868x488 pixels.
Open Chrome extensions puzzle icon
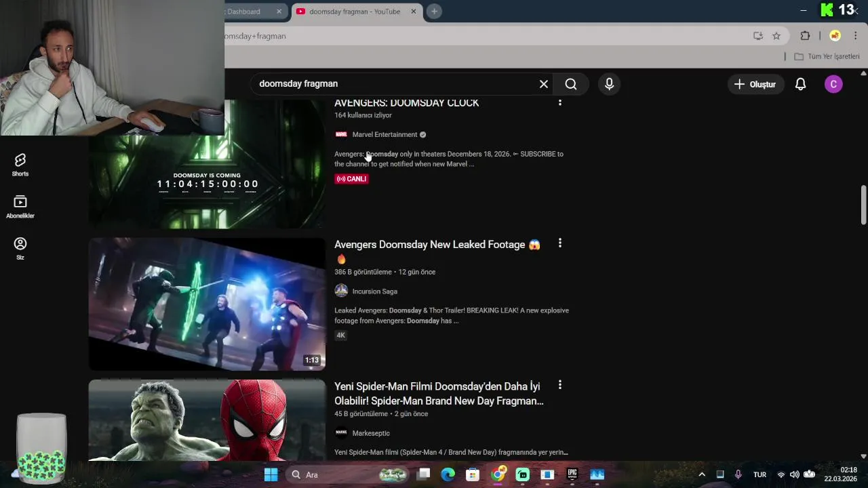coord(805,36)
